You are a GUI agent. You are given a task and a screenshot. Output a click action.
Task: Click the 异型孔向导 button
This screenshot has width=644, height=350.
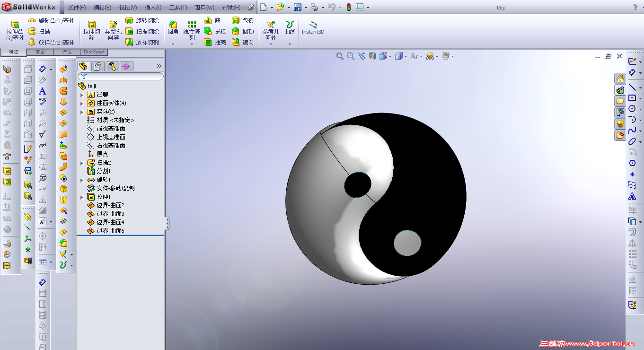pos(113,31)
